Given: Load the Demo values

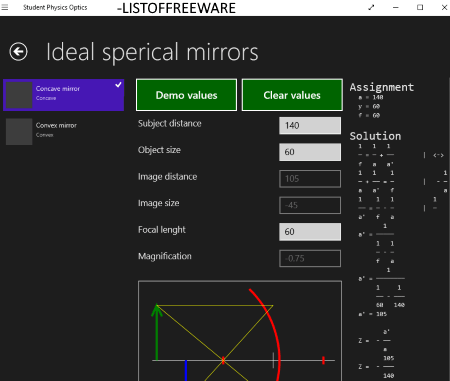Looking at the screenshot, I should (186, 95).
